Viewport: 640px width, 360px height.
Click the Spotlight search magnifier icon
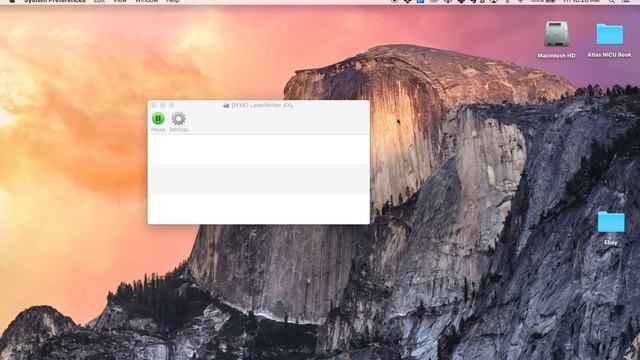click(x=611, y=1)
